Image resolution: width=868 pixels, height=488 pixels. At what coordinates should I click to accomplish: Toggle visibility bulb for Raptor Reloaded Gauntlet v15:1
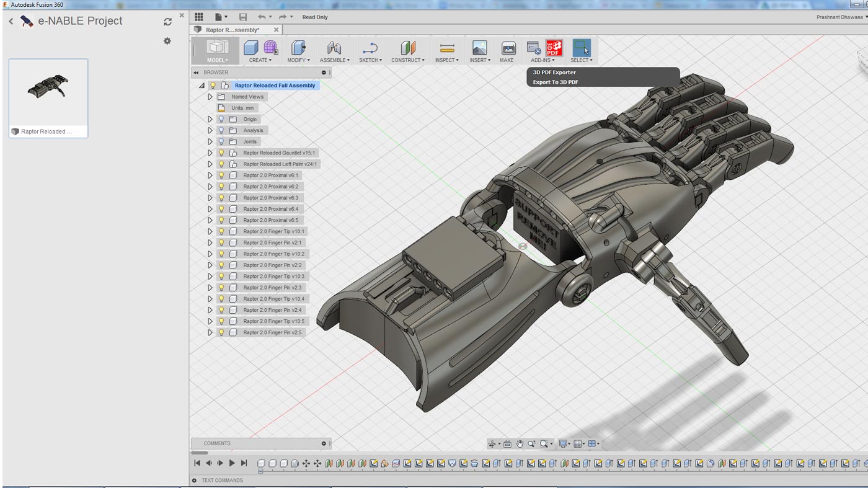221,153
